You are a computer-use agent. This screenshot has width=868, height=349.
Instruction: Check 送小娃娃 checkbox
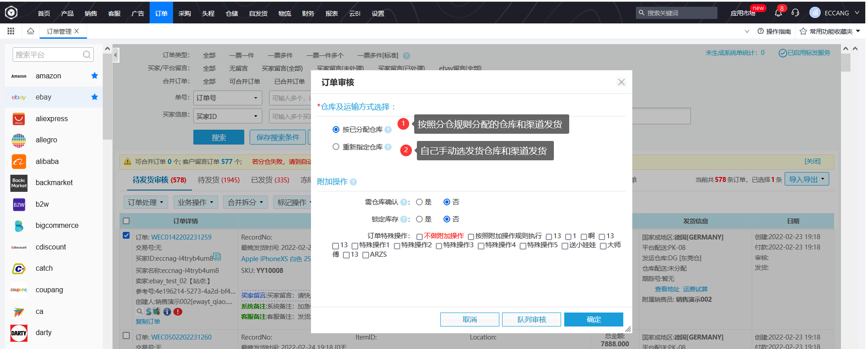click(x=565, y=246)
